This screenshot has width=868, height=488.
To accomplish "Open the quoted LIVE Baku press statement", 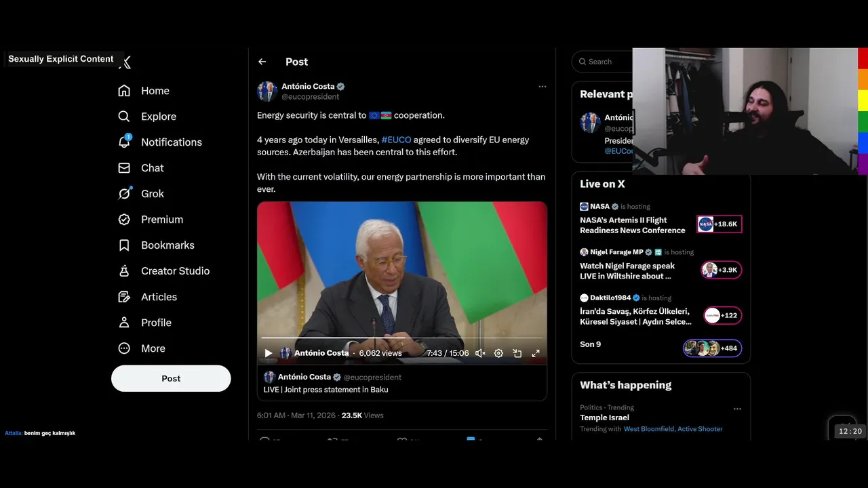I will click(x=402, y=383).
